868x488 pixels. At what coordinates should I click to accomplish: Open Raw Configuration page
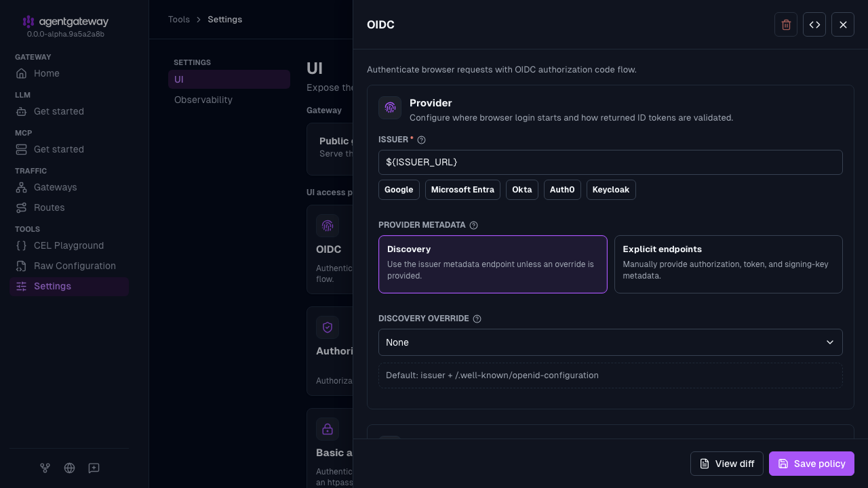(69, 266)
